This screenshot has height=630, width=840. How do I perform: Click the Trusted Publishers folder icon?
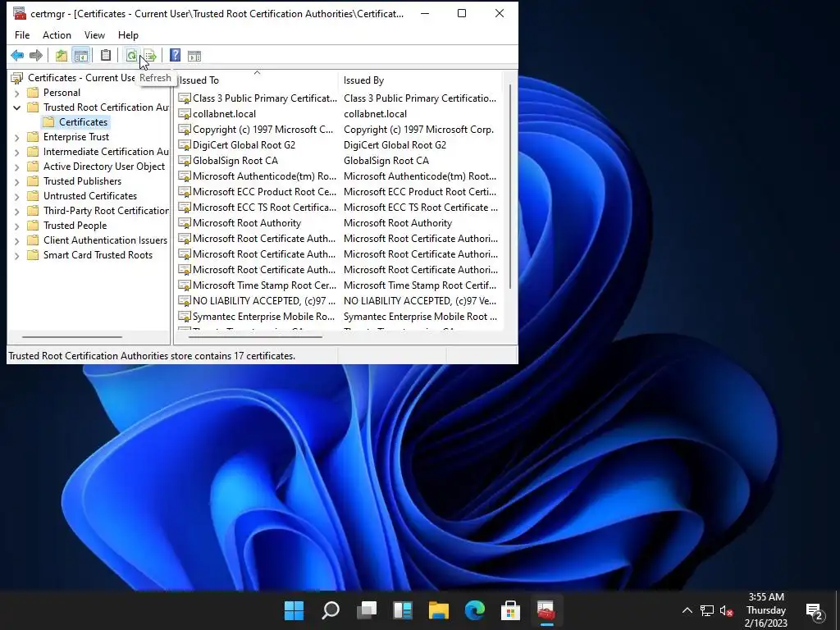click(33, 181)
